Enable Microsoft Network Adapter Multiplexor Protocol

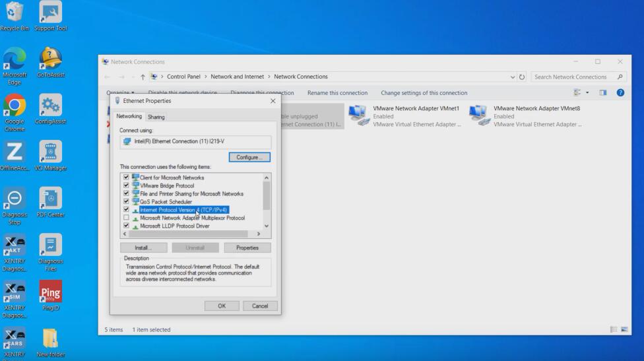[126, 218]
